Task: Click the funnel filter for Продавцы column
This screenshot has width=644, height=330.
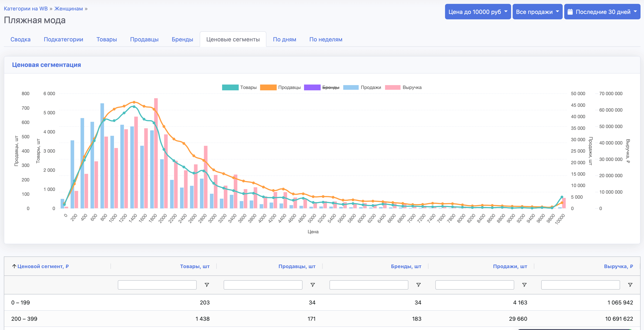Action: point(313,285)
